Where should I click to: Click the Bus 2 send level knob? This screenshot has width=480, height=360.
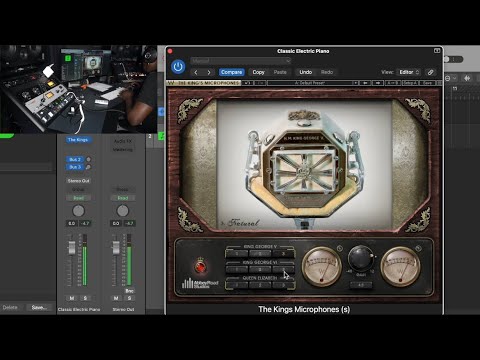pyautogui.click(x=88, y=159)
